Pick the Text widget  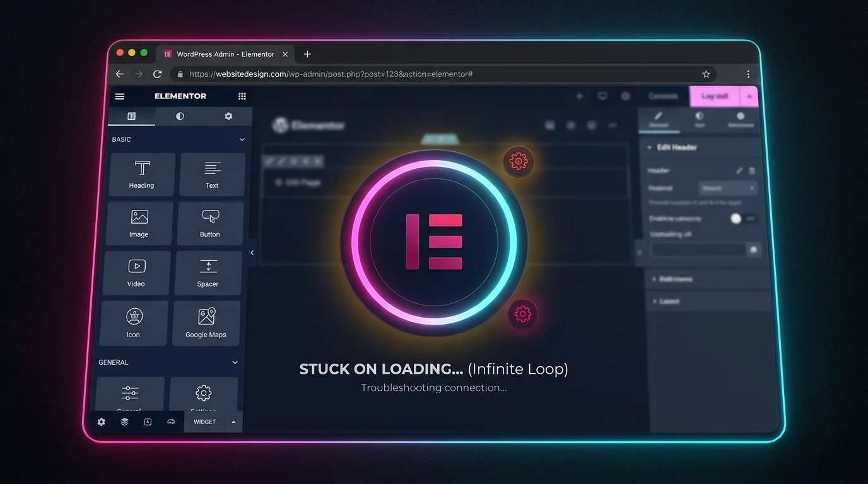coord(212,175)
